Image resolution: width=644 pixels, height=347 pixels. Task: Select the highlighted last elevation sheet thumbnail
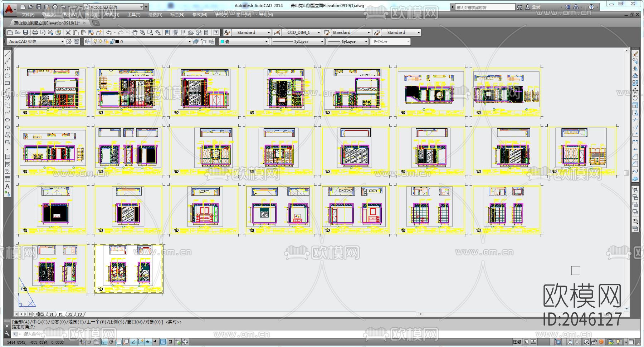point(128,269)
